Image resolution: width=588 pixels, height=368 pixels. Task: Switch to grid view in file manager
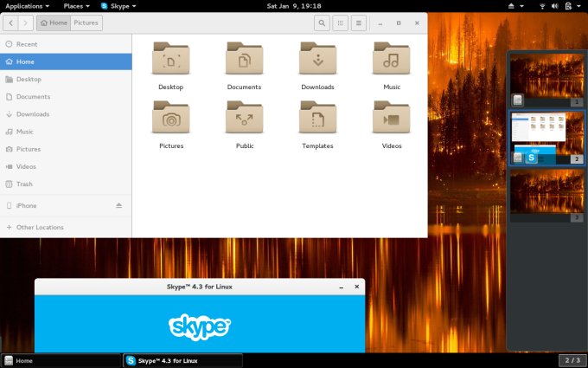(340, 23)
